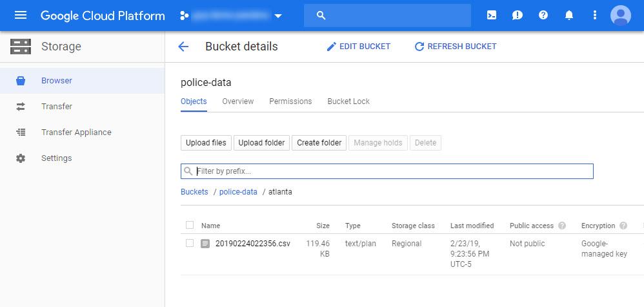Open the help question mark icon

tap(543, 15)
